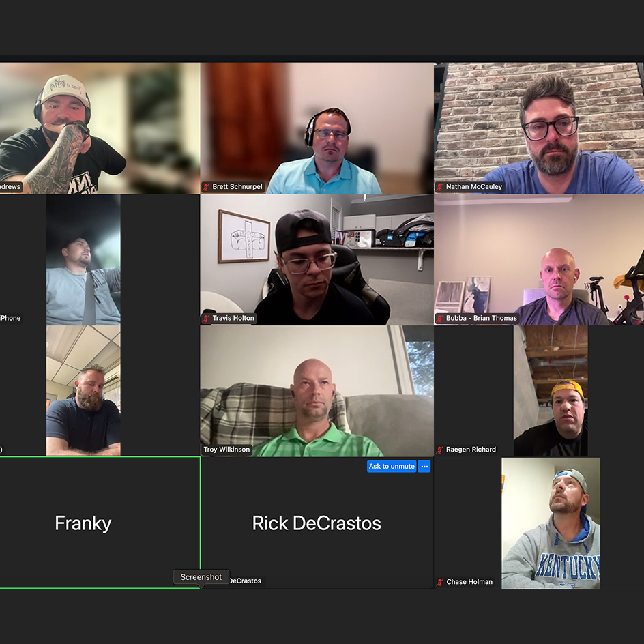This screenshot has height=644, width=644.
Task: Select the iPhone participant's video in car
Action: pyautogui.click(x=83, y=259)
